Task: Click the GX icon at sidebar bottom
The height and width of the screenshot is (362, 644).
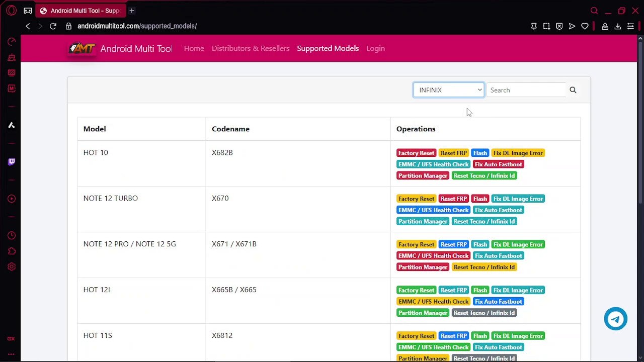Action: coord(11,339)
